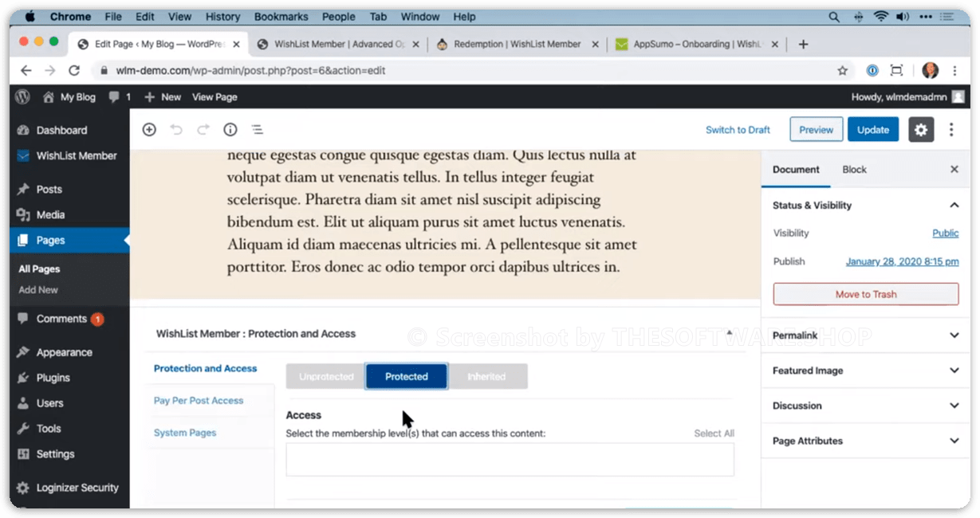Undo the last editor change
The width and height of the screenshot is (980, 518).
pos(177,129)
